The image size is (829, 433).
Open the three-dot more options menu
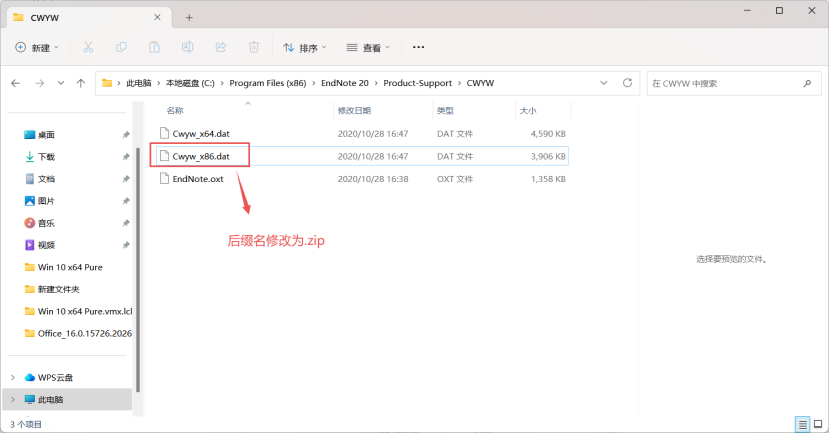[419, 48]
